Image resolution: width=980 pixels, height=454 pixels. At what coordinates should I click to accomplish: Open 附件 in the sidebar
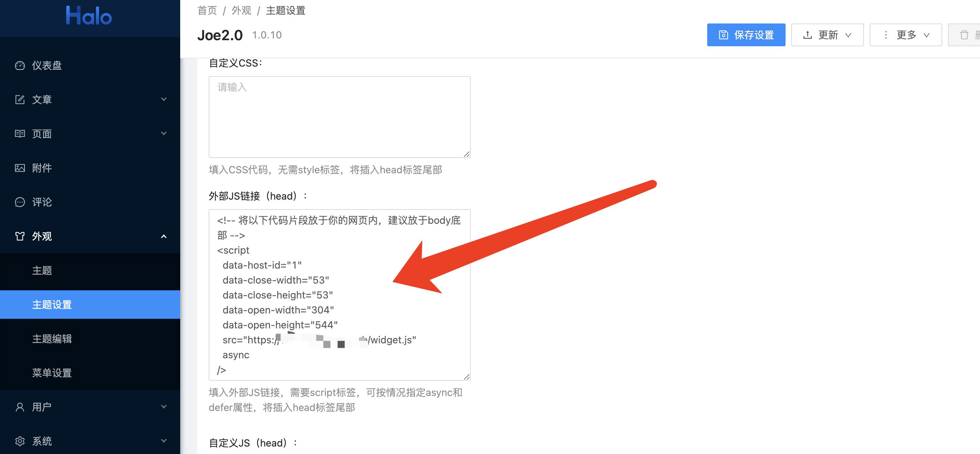pos(90,168)
